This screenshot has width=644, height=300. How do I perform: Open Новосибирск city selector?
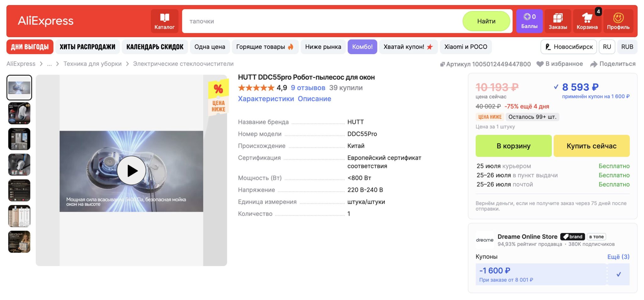pyautogui.click(x=569, y=47)
